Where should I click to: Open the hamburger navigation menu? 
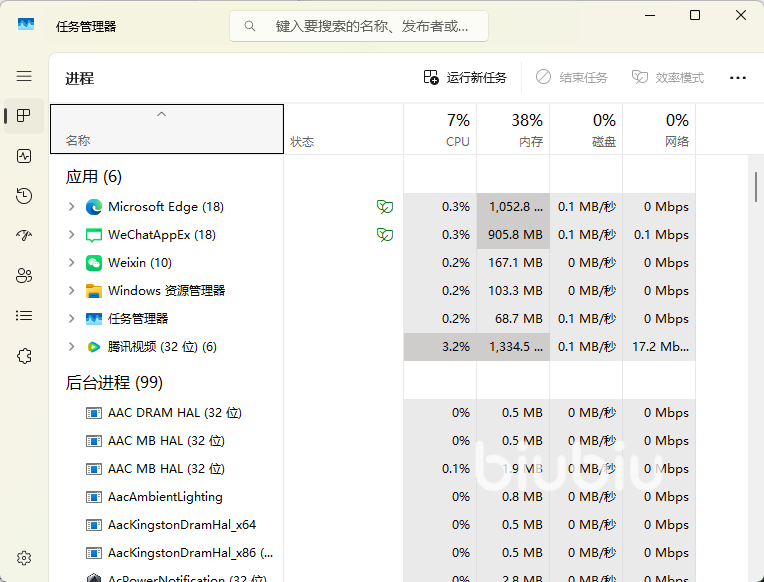24,76
